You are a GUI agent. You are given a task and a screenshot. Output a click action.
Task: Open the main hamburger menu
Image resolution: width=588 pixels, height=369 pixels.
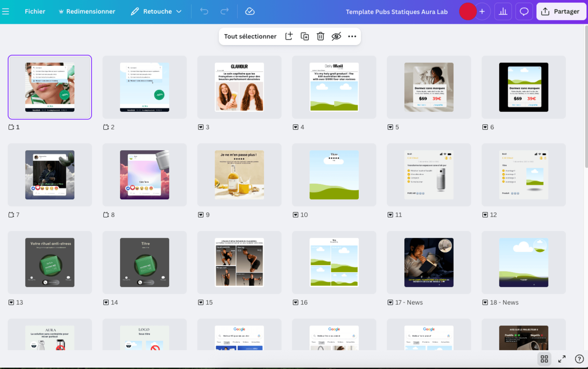coord(6,11)
